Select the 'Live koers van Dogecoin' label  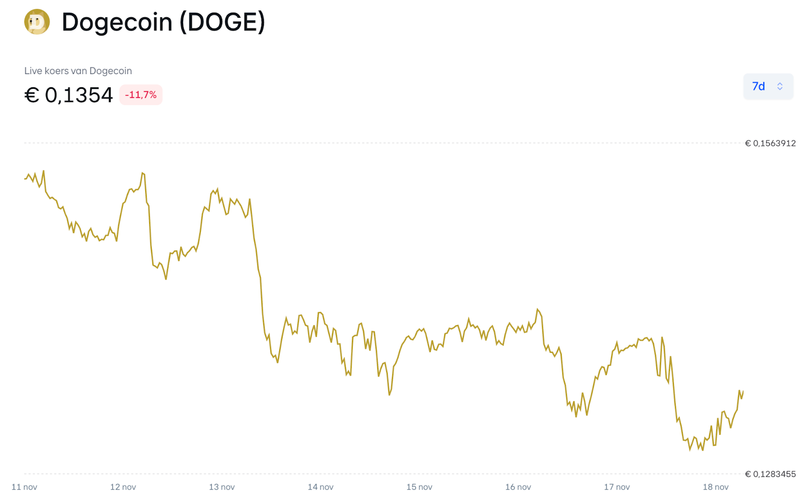(78, 71)
